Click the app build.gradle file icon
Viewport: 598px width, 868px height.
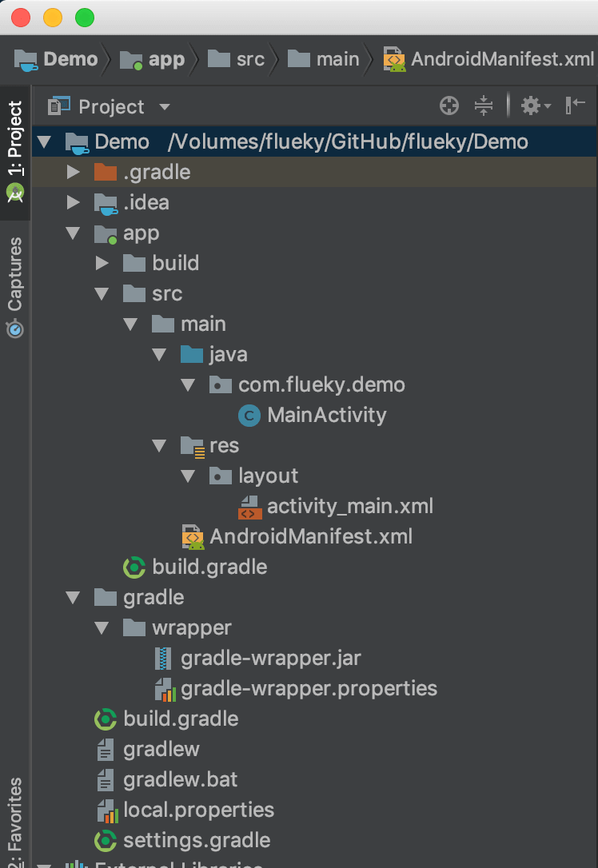pos(134,567)
